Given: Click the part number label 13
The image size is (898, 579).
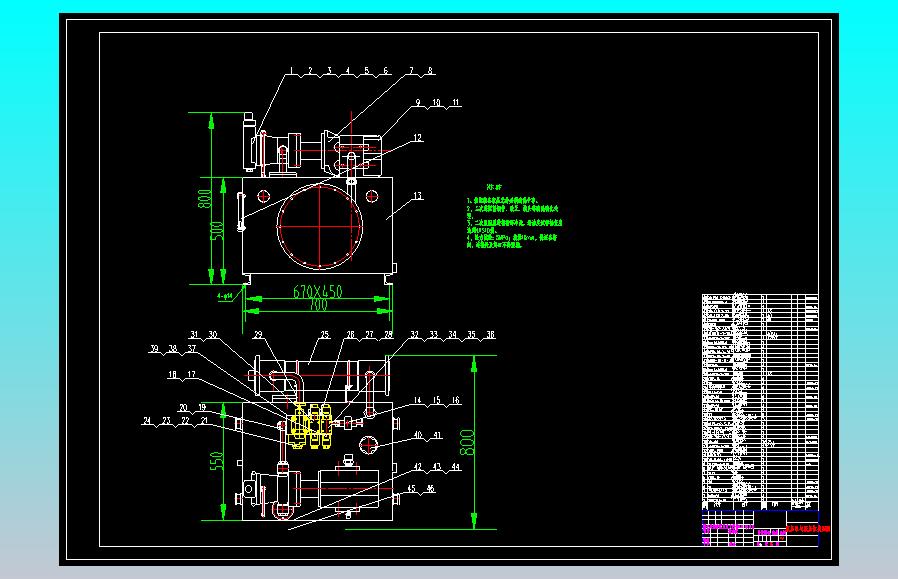Looking at the screenshot, I should 418,196.
